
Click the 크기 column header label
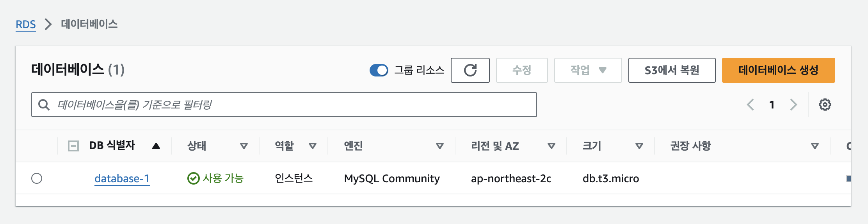(x=592, y=146)
